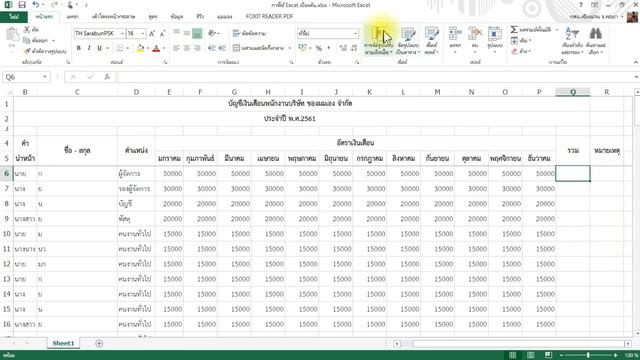Click the Orientation angled text icon
Screen dimensions: 640x360
coord(212,33)
